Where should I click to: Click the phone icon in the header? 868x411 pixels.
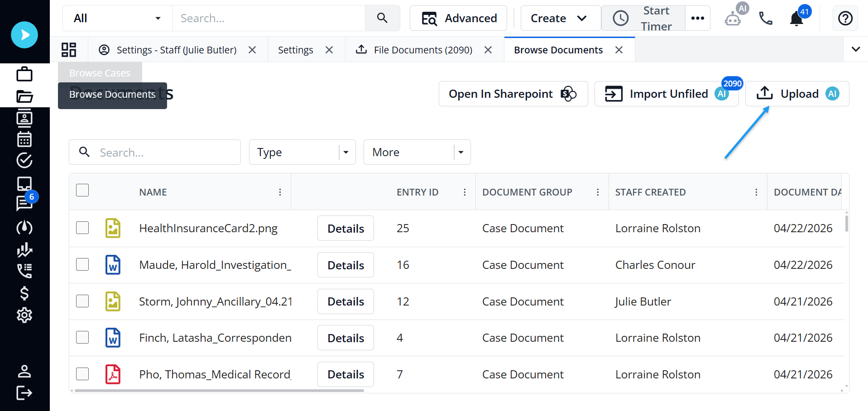click(x=766, y=19)
